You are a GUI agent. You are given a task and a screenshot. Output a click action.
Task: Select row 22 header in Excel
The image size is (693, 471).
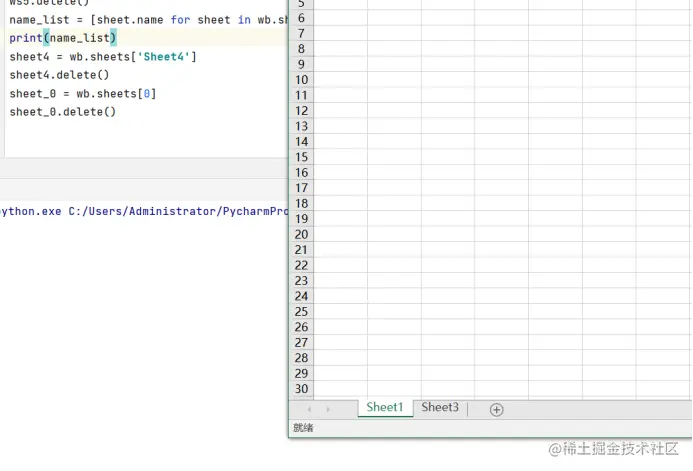coord(301,266)
